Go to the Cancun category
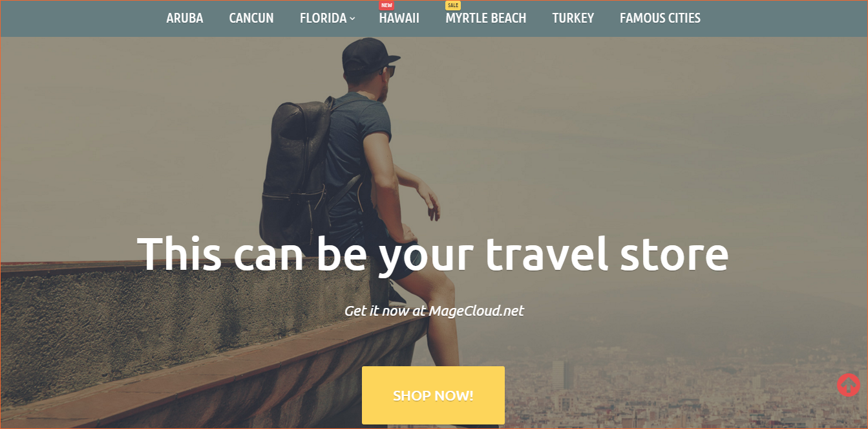The height and width of the screenshot is (429, 868). click(x=251, y=18)
